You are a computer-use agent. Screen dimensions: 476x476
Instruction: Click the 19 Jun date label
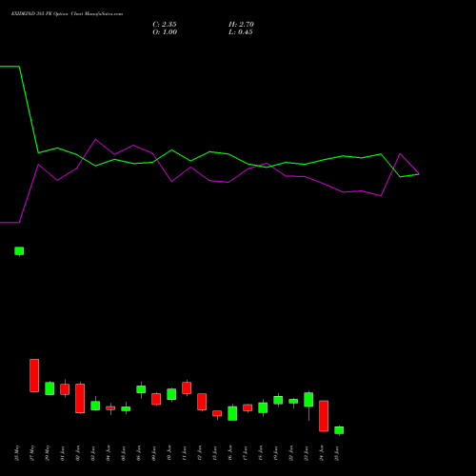pyautogui.click(x=276, y=453)
